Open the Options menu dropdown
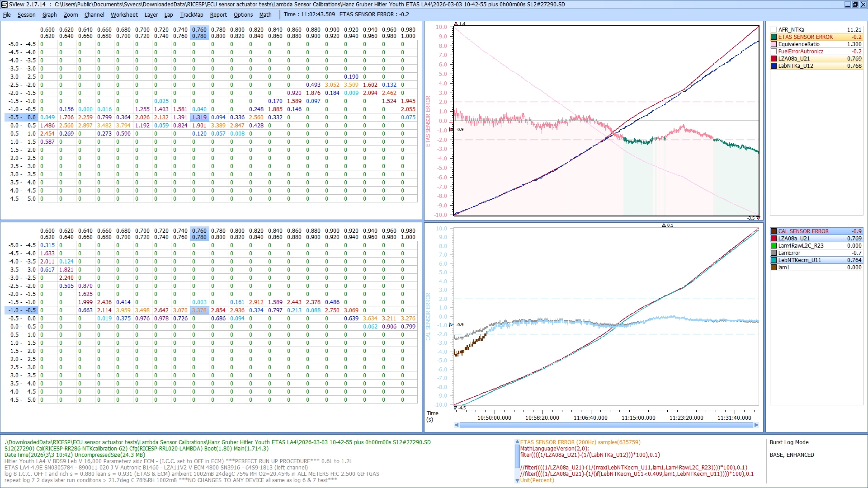This screenshot has width=868, height=488. point(243,14)
